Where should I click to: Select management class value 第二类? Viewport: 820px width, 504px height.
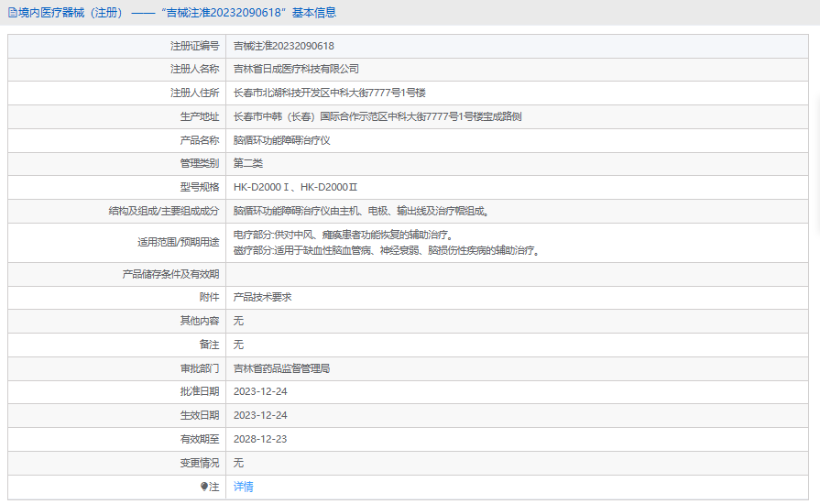click(x=248, y=164)
